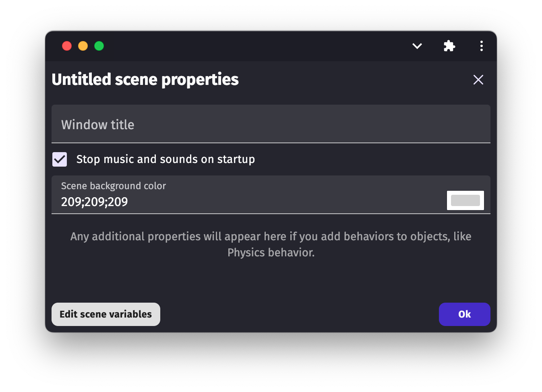This screenshot has width=542, height=392.
Task: Click the 209;209;209 color value text
Action: (95, 202)
